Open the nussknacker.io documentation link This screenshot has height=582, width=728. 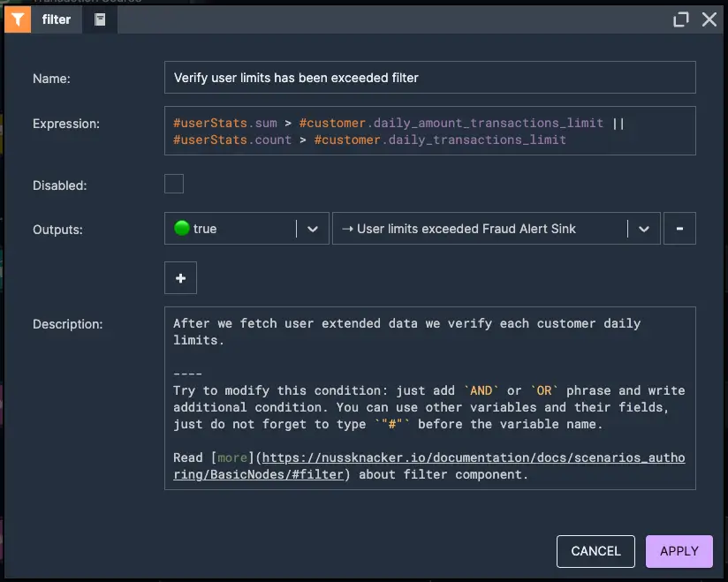(x=429, y=466)
